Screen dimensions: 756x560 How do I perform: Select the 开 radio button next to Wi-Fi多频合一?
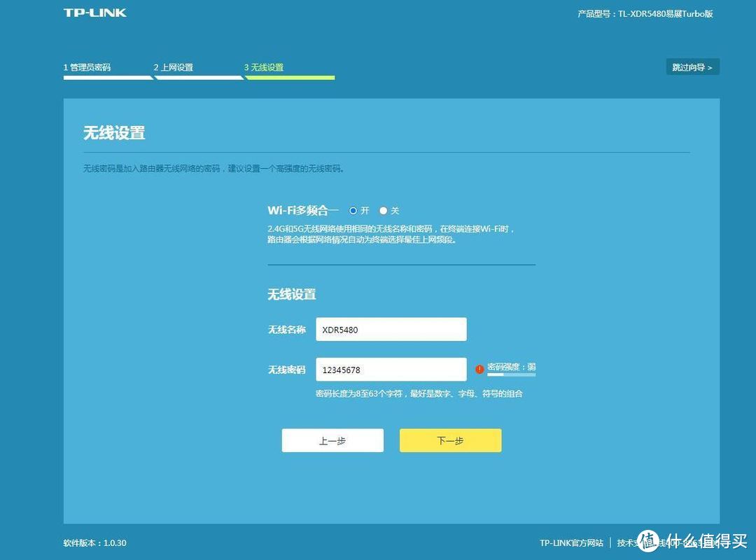[353, 210]
